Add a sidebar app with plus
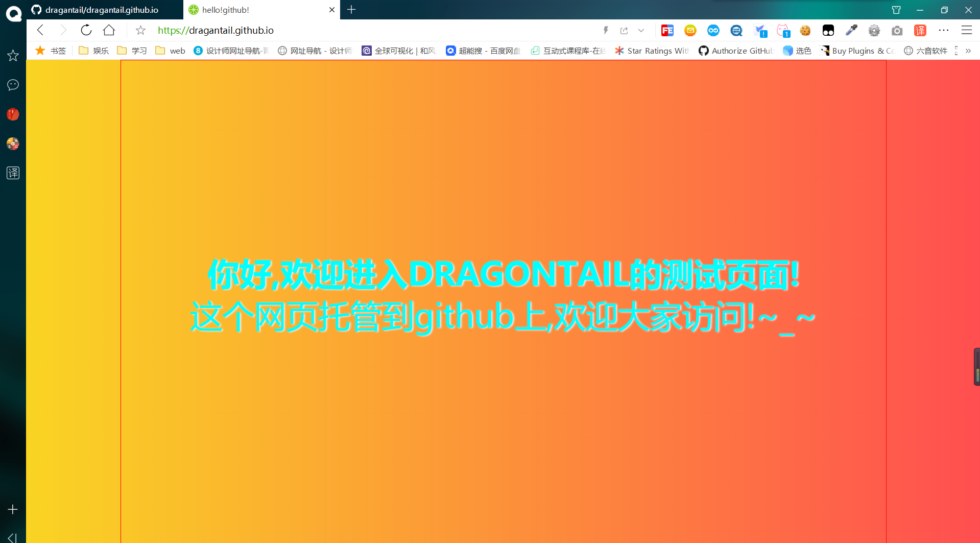 pos(13,509)
